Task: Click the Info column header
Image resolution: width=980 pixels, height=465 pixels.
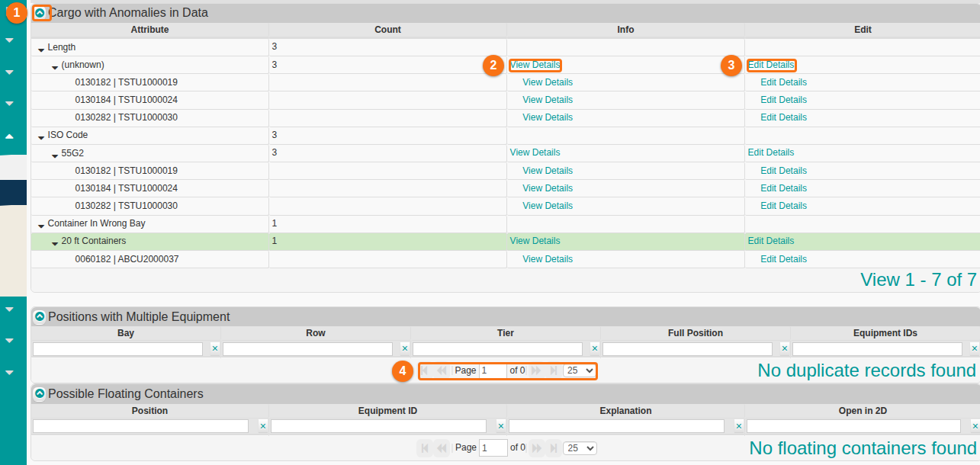Action: pyautogui.click(x=625, y=30)
